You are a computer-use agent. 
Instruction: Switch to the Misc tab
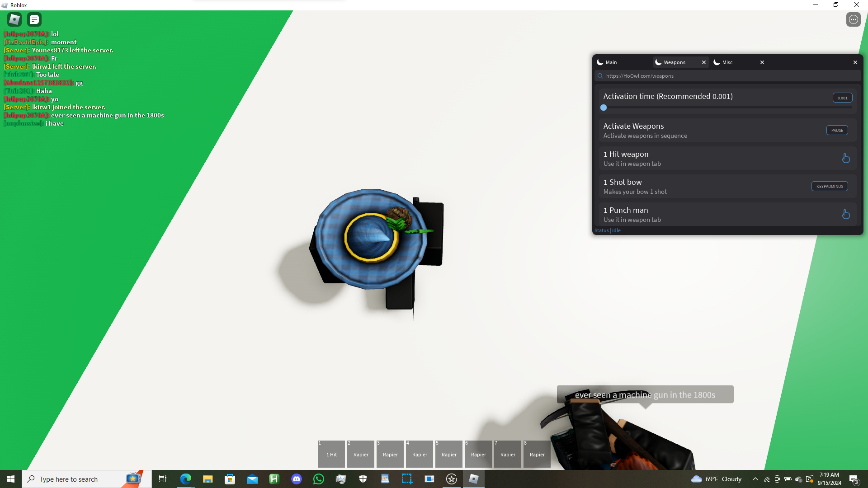click(x=727, y=62)
